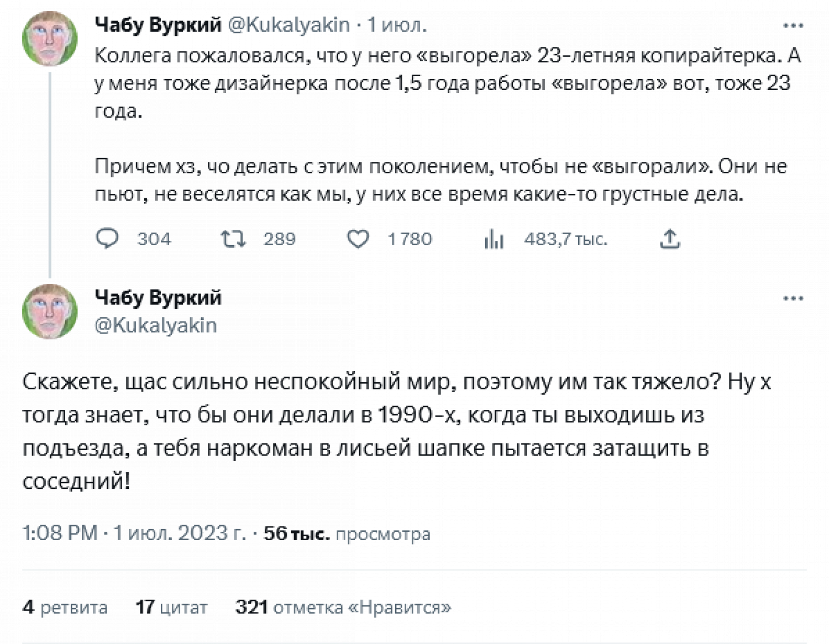The image size is (829, 644).
Task: Click the reply speech bubble icon
Action: coord(107,239)
